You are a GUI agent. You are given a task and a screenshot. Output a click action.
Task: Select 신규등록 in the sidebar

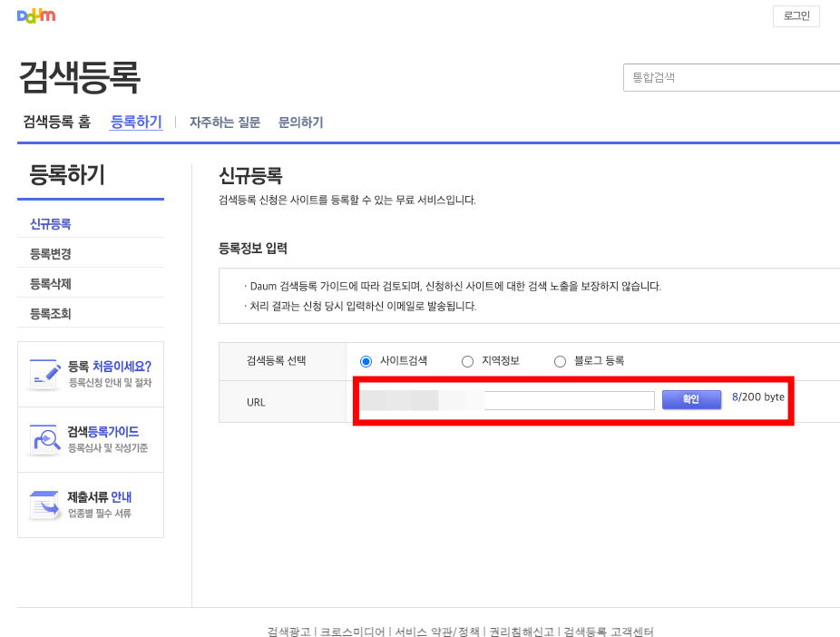pyautogui.click(x=51, y=224)
